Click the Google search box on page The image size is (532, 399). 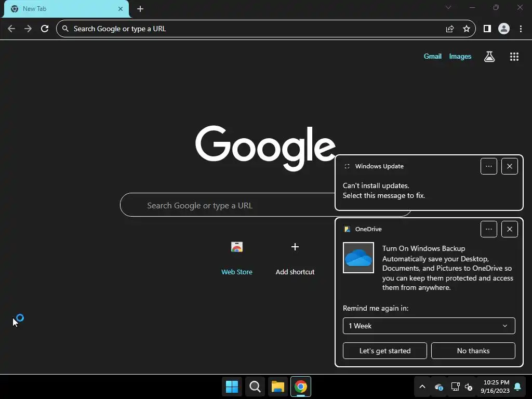click(x=228, y=205)
